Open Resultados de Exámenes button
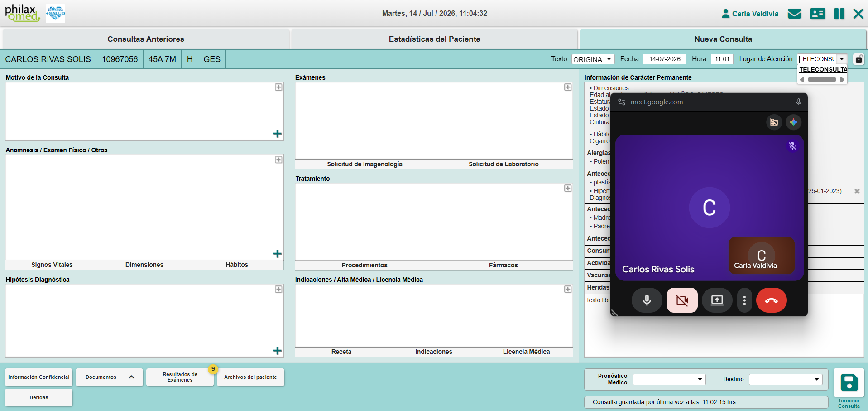 [x=180, y=377]
